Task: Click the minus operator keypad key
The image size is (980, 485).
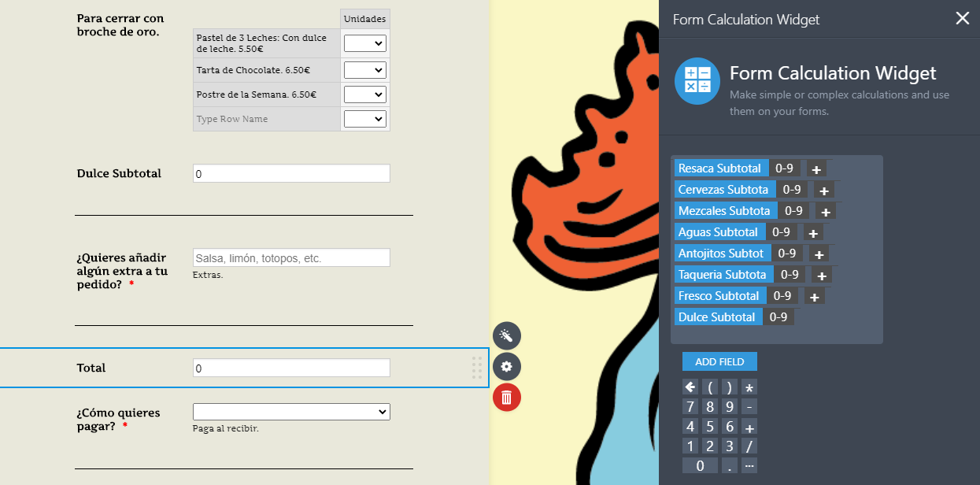Action: [749, 406]
